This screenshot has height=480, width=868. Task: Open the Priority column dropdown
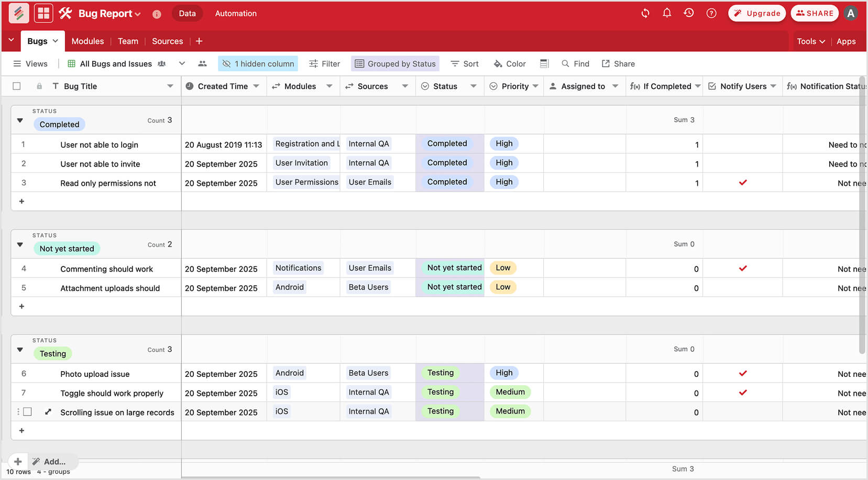pyautogui.click(x=535, y=86)
